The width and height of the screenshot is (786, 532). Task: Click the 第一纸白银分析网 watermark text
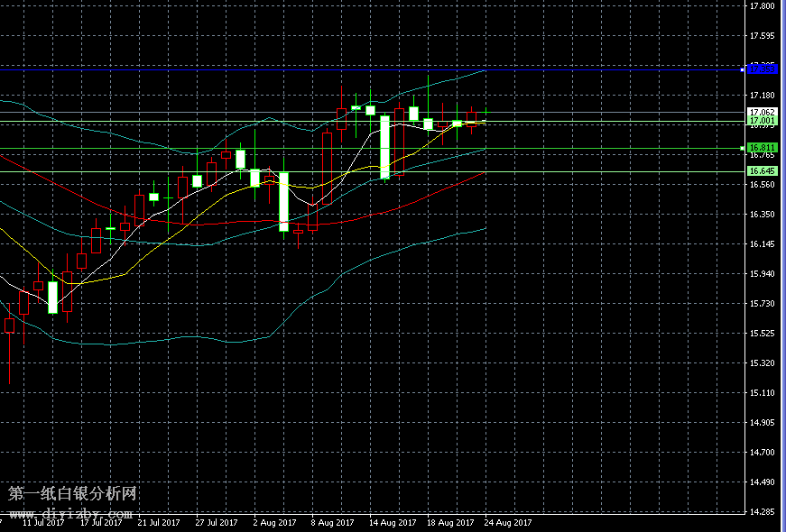pyautogui.click(x=72, y=494)
